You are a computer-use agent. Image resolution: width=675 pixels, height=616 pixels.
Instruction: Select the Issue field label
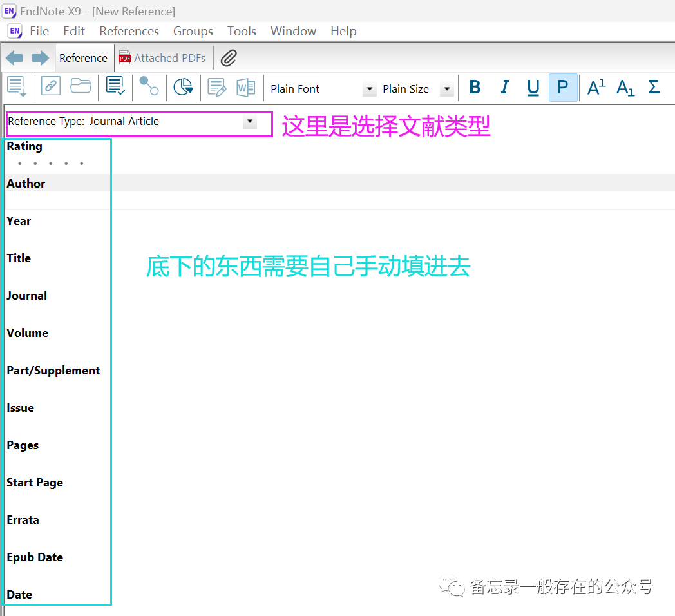click(x=20, y=407)
